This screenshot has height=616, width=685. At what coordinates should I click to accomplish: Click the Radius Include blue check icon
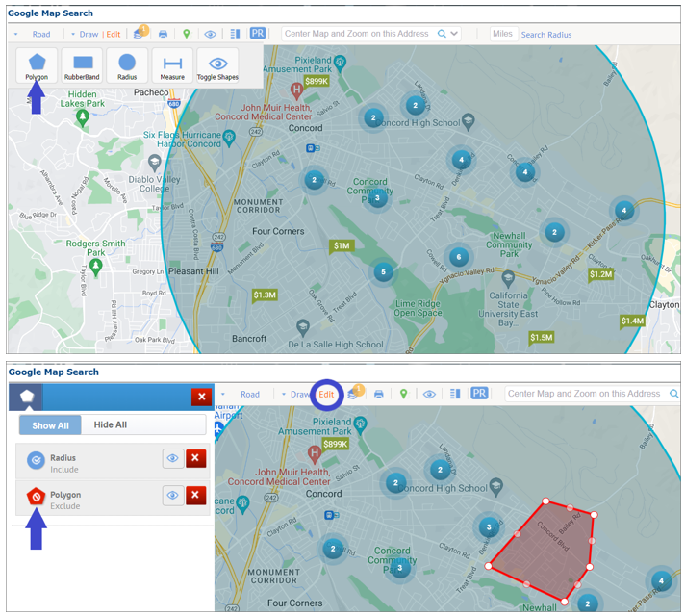click(36, 460)
